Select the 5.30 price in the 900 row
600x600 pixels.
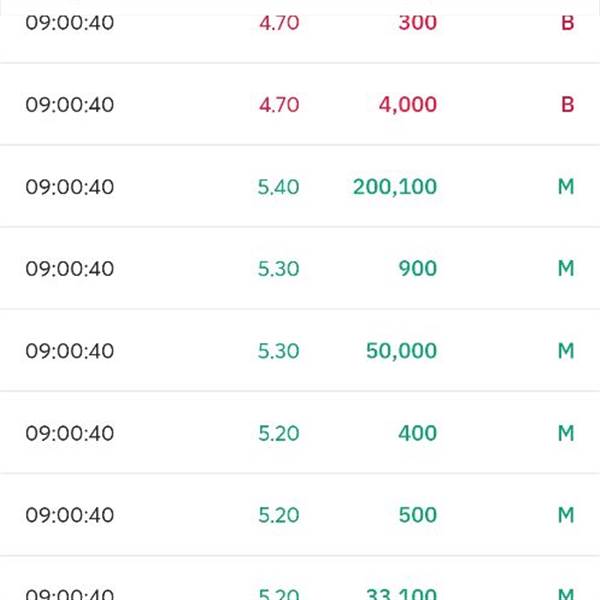point(278,269)
